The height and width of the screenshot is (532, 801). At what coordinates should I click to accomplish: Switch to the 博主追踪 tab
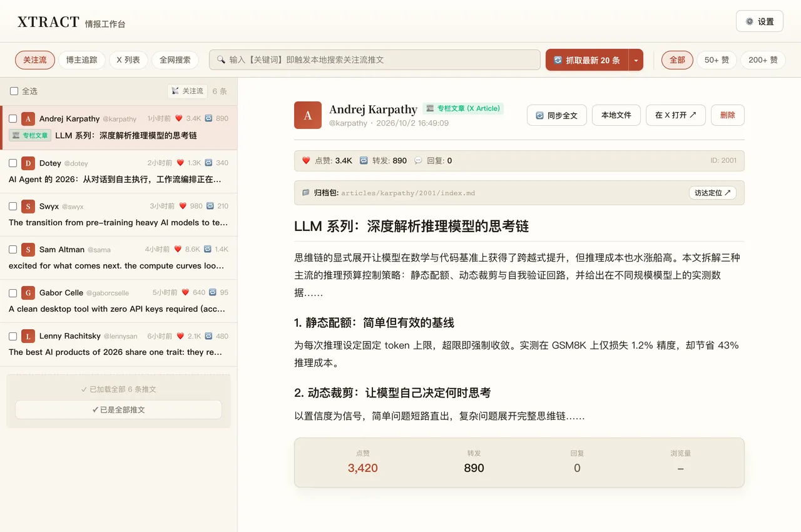click(82, 60)
